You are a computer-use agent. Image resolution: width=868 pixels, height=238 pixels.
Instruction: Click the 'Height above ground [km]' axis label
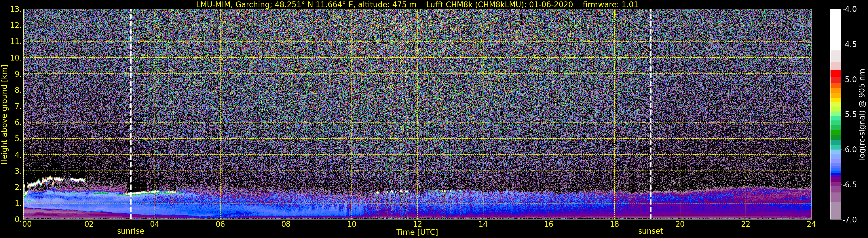(4, 115)
